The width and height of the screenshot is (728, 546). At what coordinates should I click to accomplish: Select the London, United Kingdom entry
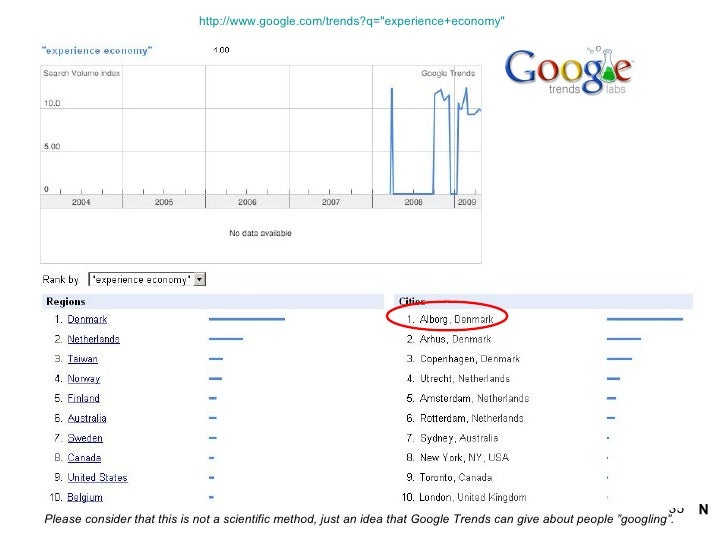click(x=473, y=497)
